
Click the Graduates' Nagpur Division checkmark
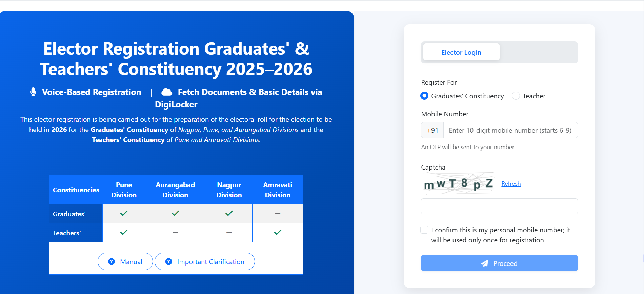coord(229,213)
